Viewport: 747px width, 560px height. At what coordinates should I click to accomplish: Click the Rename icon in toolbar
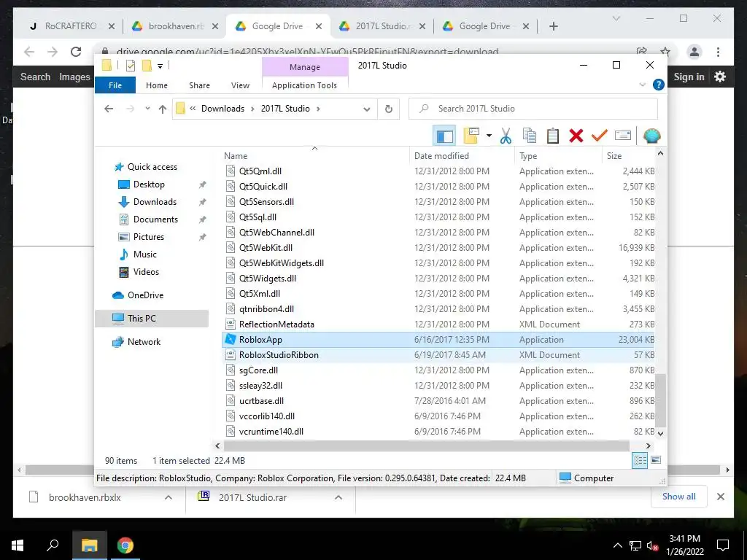(x=623, y=136)
